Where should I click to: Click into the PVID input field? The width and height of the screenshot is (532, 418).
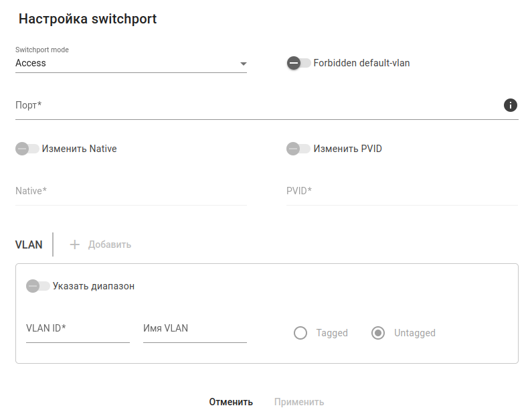point(402,192)
